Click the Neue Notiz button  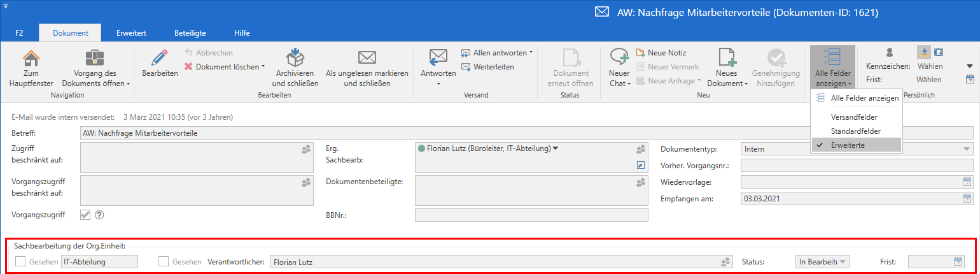click(x=666, y=53)
